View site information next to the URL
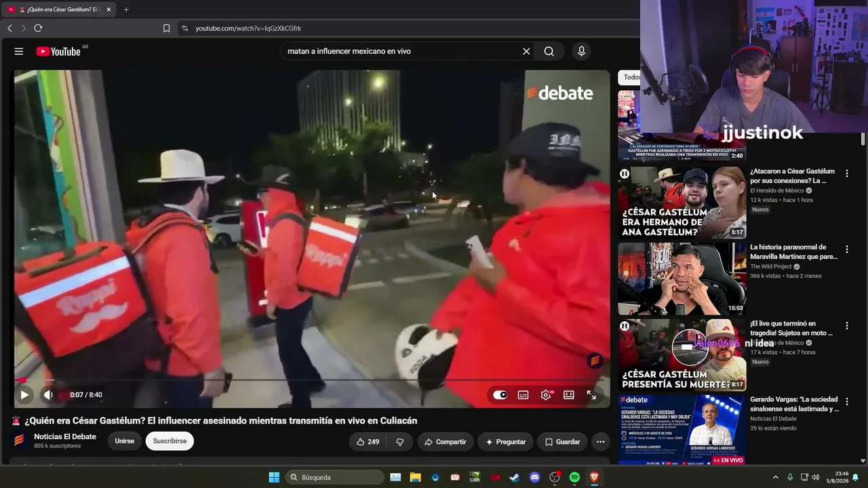Screen dimensions: 868x488 (184, 28)
